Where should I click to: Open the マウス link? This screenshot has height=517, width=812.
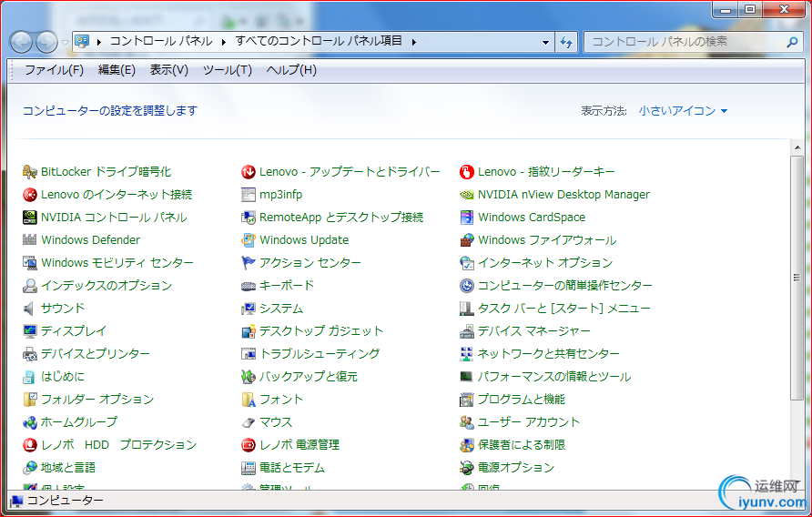[x=276, y=422]
